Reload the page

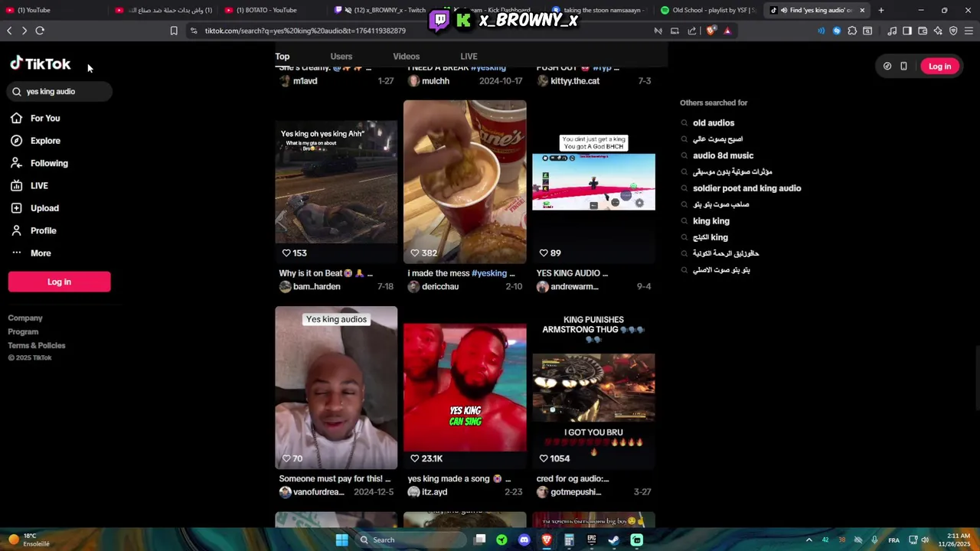40,31
